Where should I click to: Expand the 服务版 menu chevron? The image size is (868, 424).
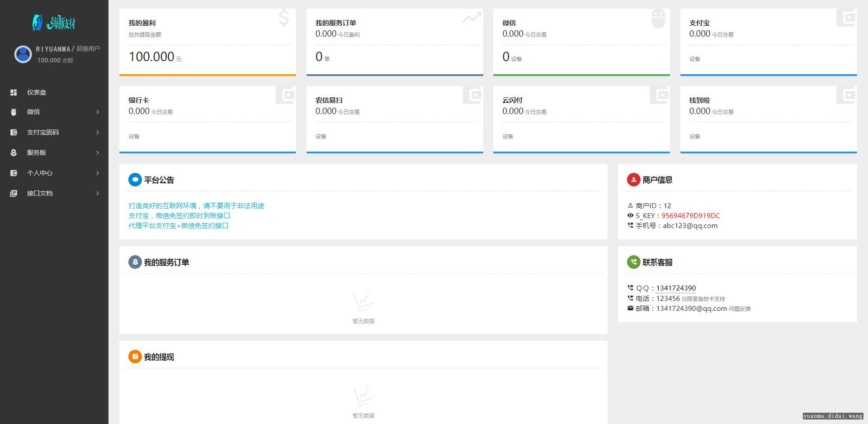pyautogui.click(x=98, y=152)
